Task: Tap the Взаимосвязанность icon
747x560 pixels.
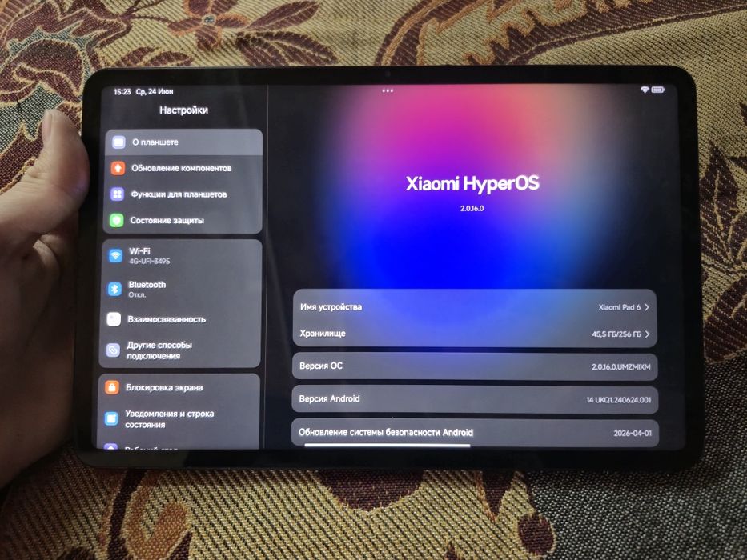Action: [x=114, y=319]
